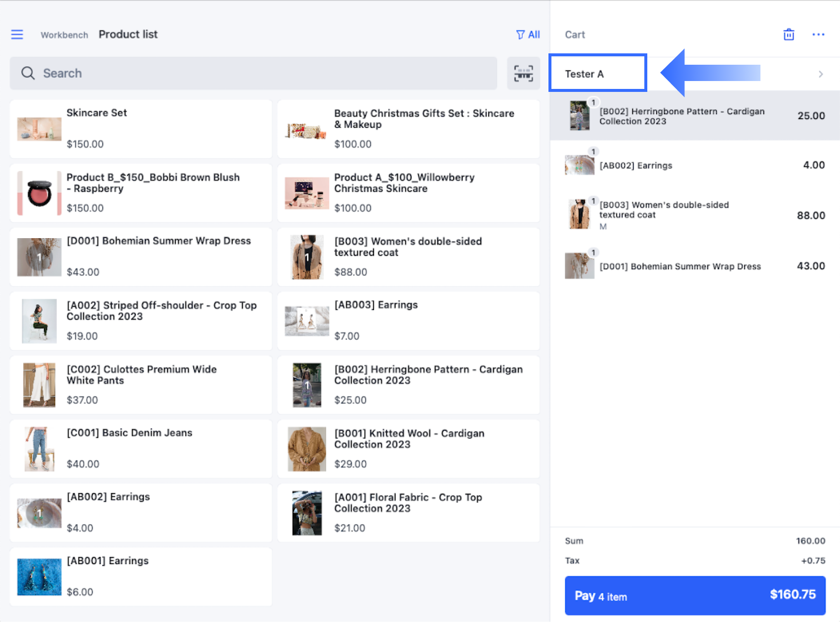Click the search magnifier icon
The width and height of the screenshot is (840, 622).
pos(28,73)
